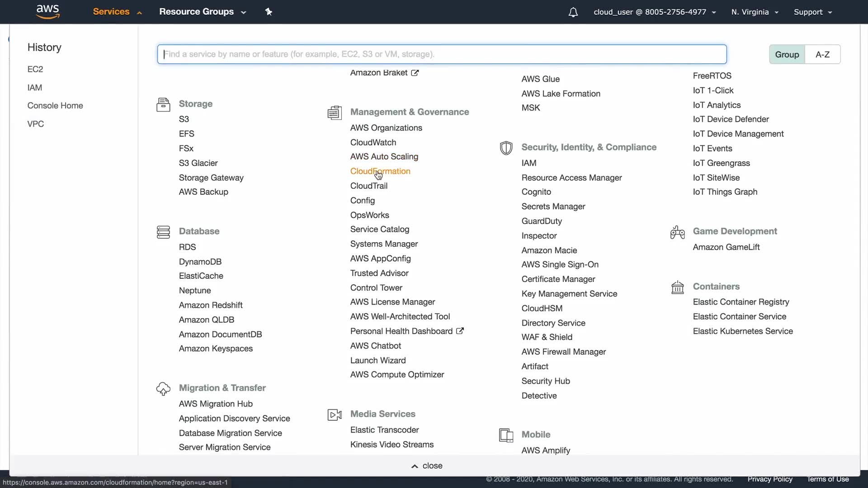Close the services panel
Image resolution: width=868 pixels, height=488 pixels.
(427, 466)
